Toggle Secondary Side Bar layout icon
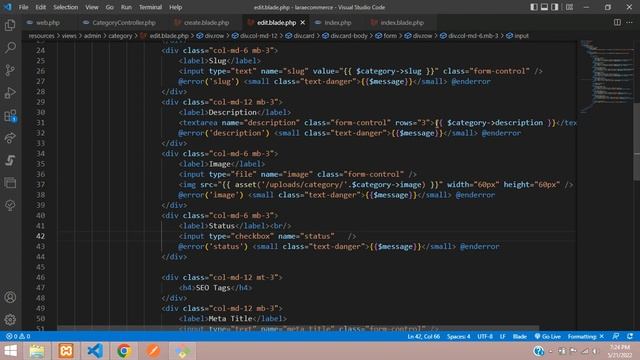Image resolution: width=640 pixels, height=360 pixels. coord(555,7)
